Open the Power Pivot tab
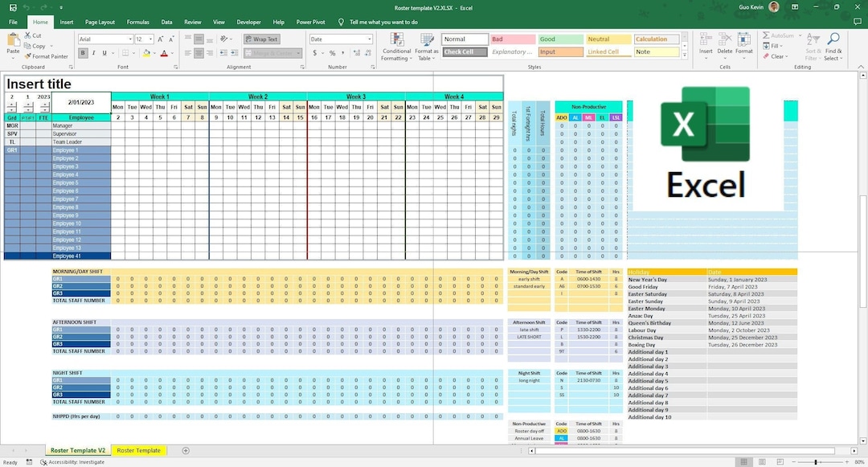This screenshot has width=868, height=467. [310, 23]
